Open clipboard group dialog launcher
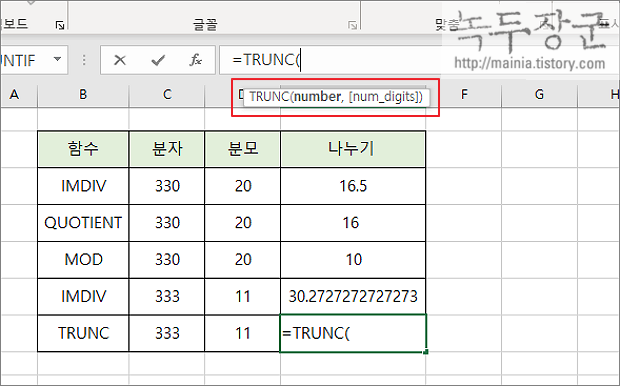The height and width of the screenshot is (386, 620). click(60, 26)
